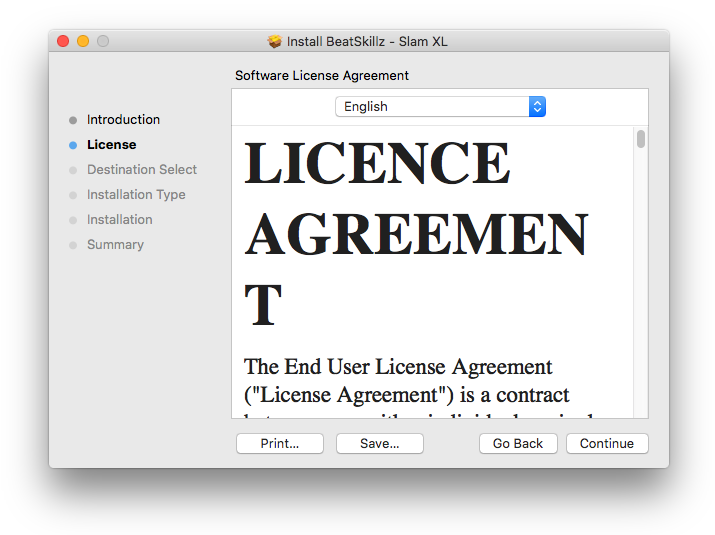Click the Summary step in the sidebar
715x535 pixels.
click(115, 245)
